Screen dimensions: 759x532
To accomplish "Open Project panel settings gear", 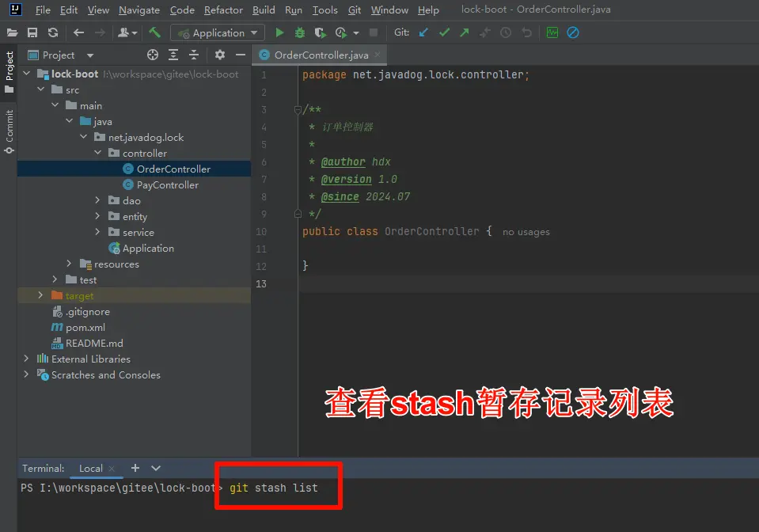I will 220,55.
